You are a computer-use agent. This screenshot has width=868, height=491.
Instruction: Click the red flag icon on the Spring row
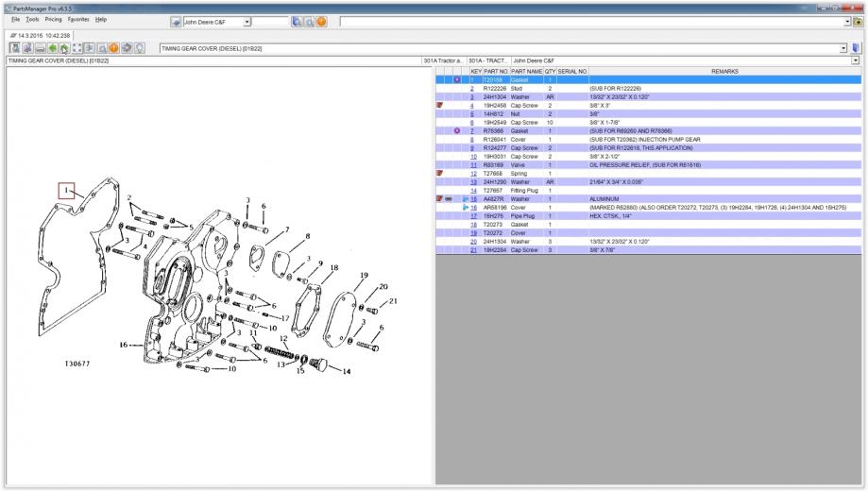(x=440, y=174)
